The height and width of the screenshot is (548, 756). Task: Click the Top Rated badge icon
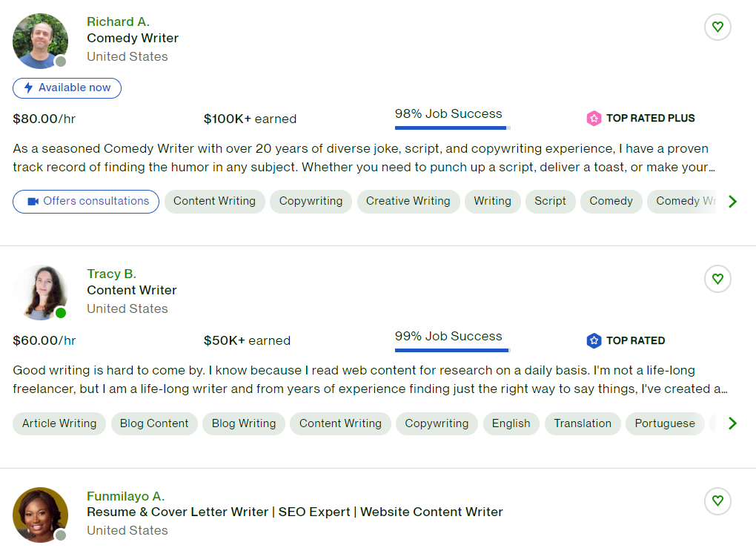(594, 340)
